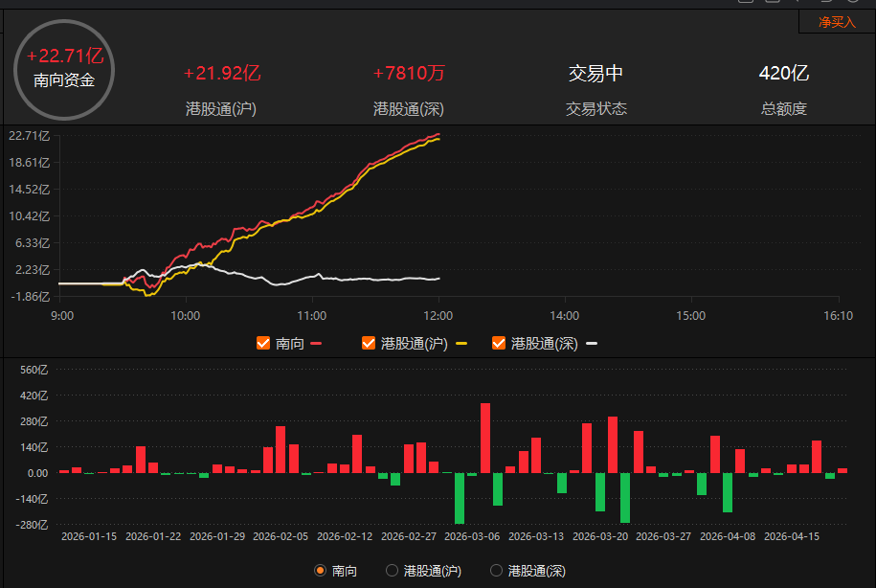Viewport: 876px width, 588px height.
Task: Click the 交易中 status text
Action: (x=595, y=73)
